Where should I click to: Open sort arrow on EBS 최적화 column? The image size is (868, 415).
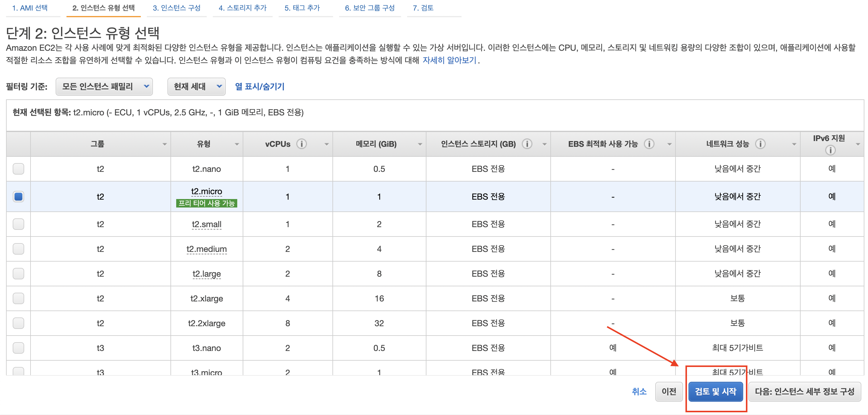669,144
